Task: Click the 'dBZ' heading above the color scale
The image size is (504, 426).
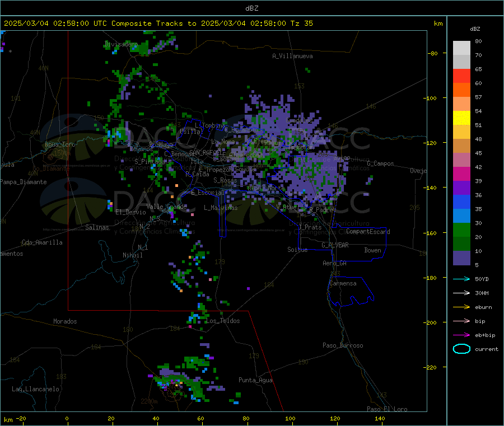Action: pyautogui.click(x=475, y=29)
